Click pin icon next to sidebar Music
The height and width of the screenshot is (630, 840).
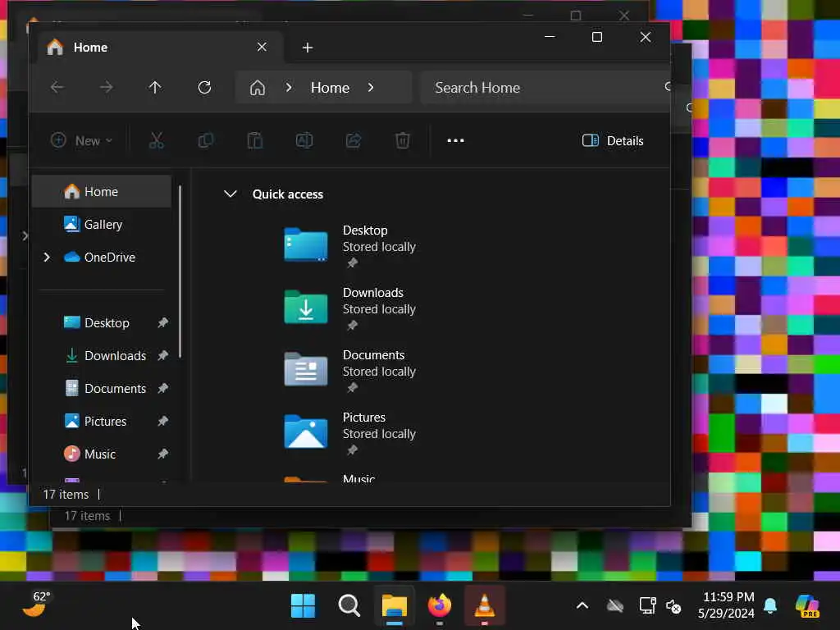(x=163, y=454)
